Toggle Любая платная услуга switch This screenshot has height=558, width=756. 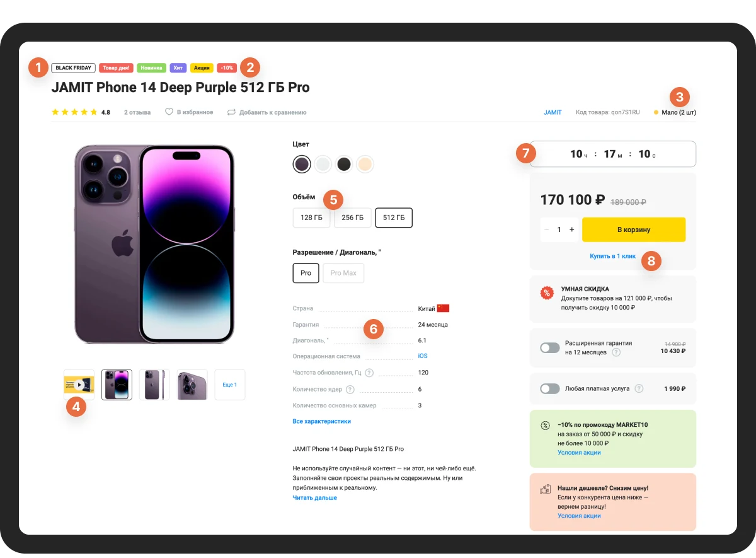pos(550,388)
